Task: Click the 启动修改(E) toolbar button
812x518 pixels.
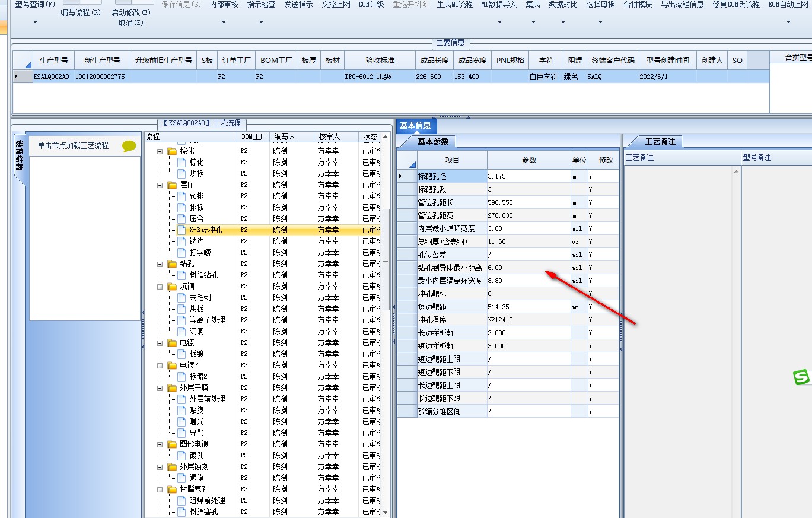Action: [x=131, y=12]
